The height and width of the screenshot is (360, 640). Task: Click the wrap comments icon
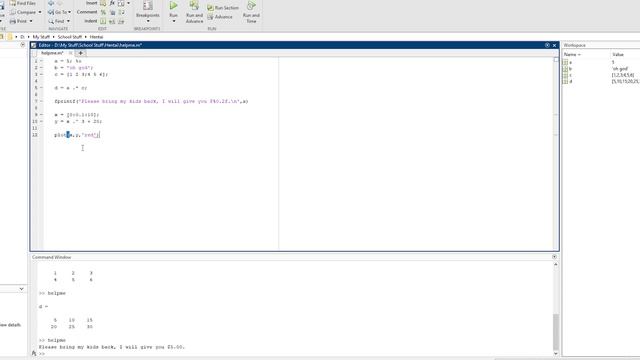[x=121, y=12]
